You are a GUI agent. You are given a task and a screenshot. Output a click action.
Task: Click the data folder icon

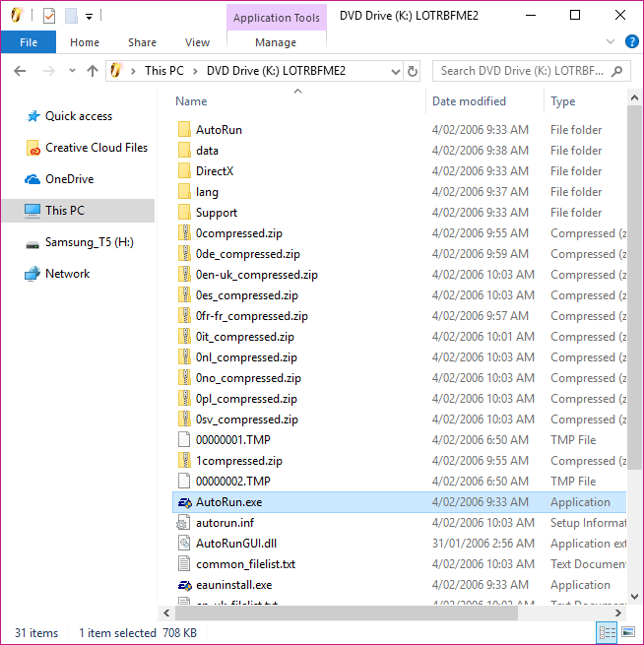pyautogui.click(x=184, y=150)
